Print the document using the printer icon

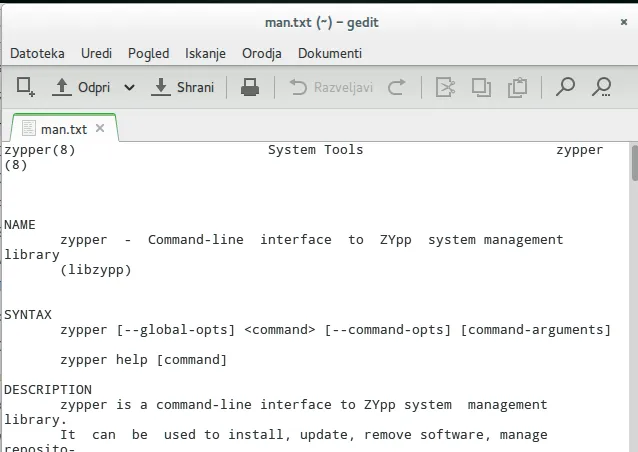tap(250, 87)
